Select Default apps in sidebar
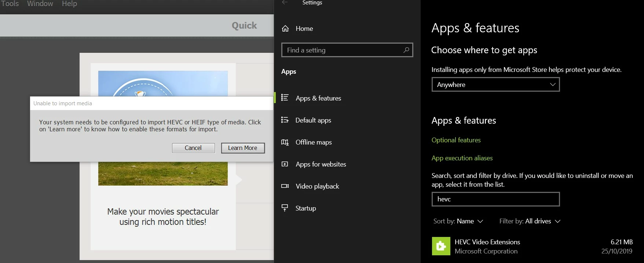 click(x=313, y=120)
